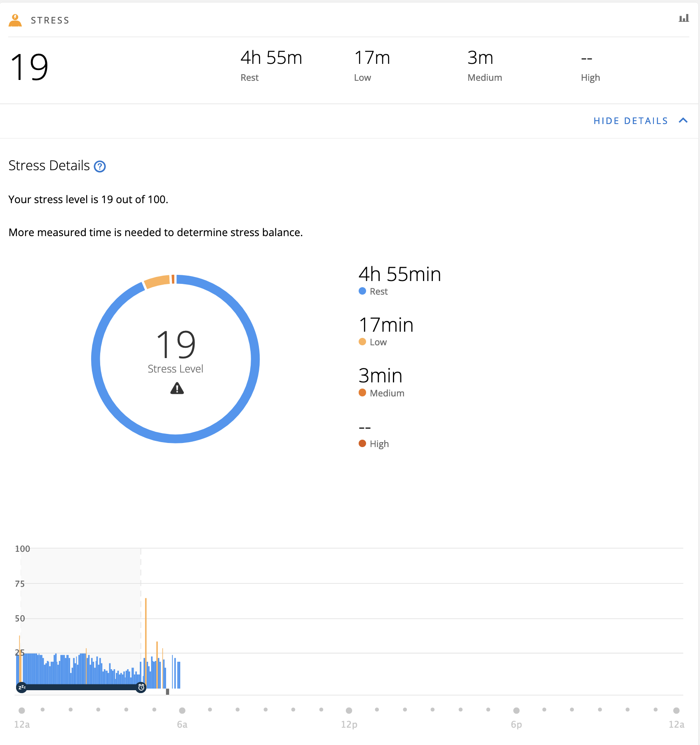
Task: Select the blue Rest legend dot
Action: point(362,291)
